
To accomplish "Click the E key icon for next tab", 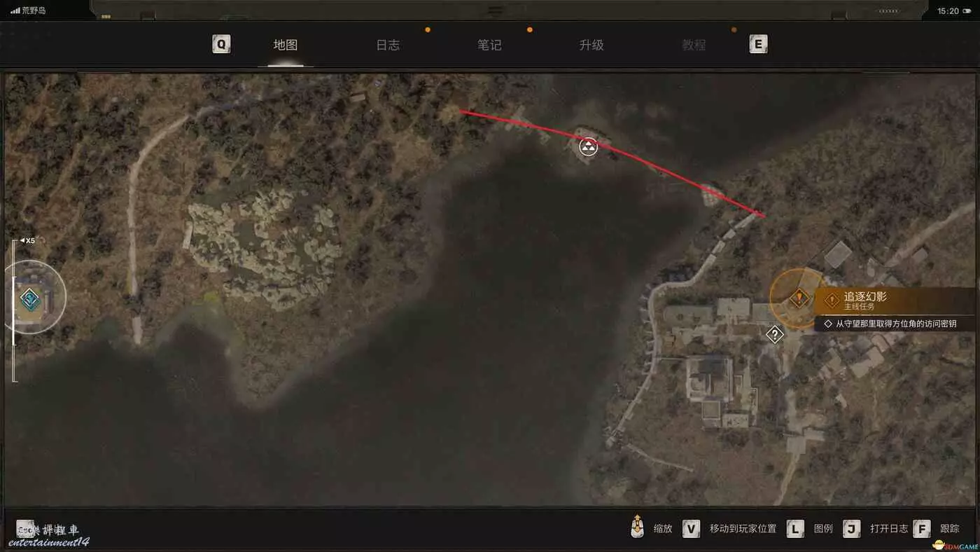I will pyautogui.click(x=758, y=45).
